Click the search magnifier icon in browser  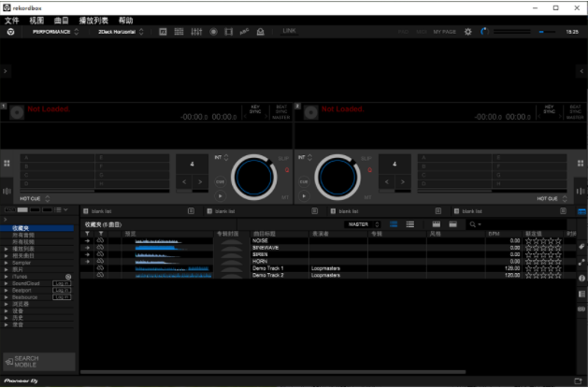[474, 224]
